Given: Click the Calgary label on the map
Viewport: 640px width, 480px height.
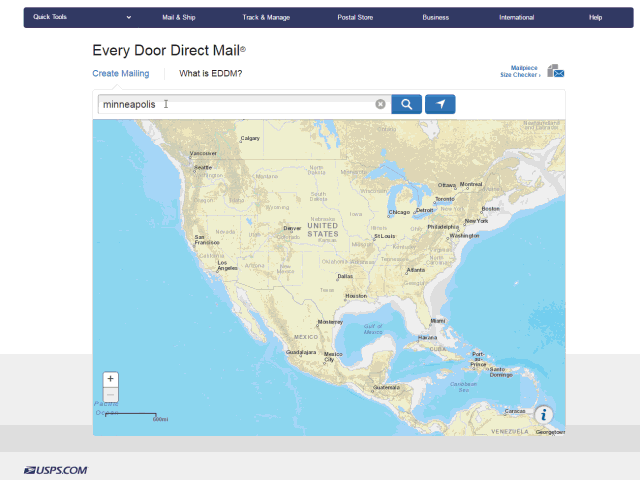Looking at the screenshot, I should (x=250, y=138).
